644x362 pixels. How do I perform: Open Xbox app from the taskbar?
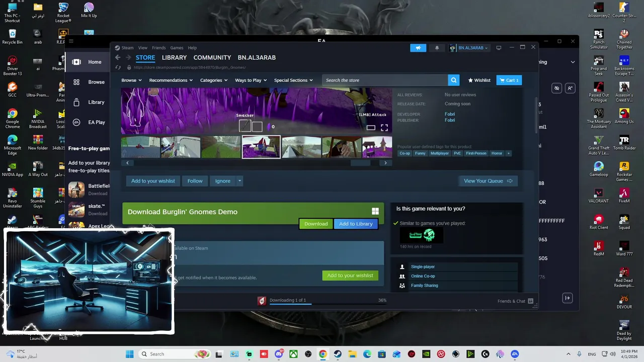pyautogui.click(x=293, y=354)
